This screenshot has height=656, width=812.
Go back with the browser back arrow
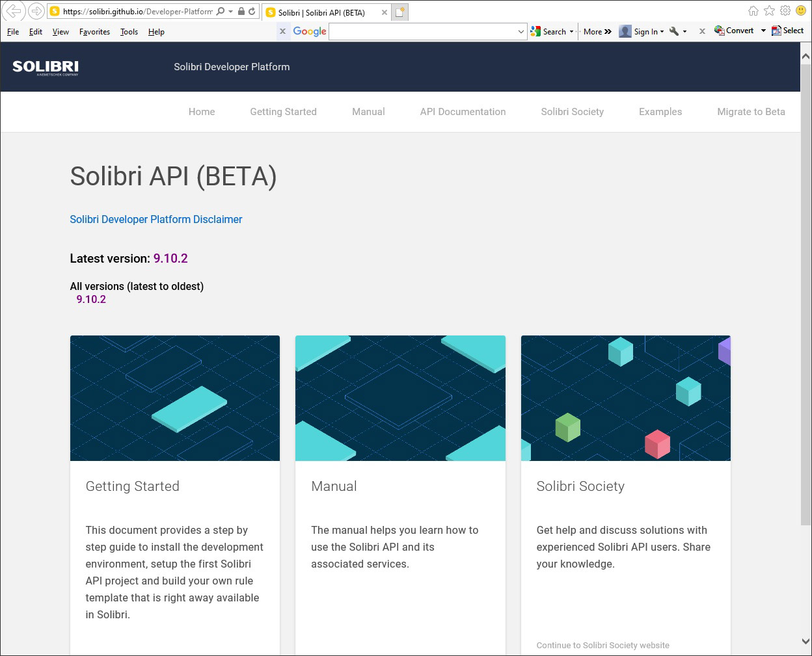(x=13, y=11)
